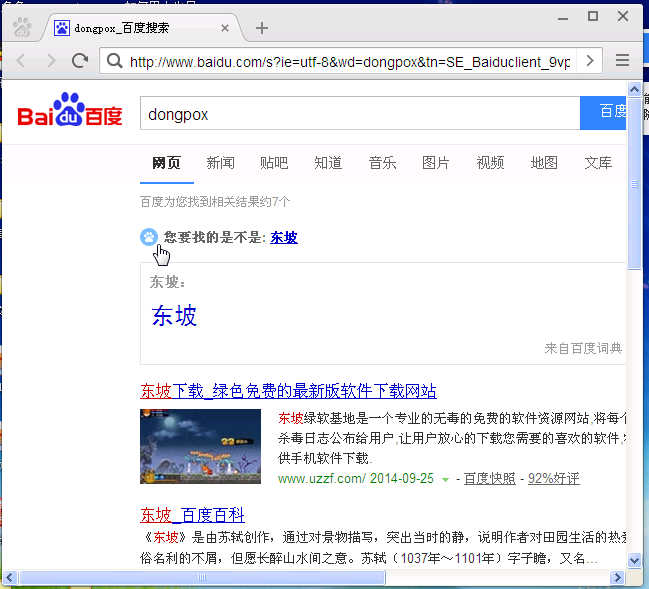Click the dongpox search input box

click(360, 113)
